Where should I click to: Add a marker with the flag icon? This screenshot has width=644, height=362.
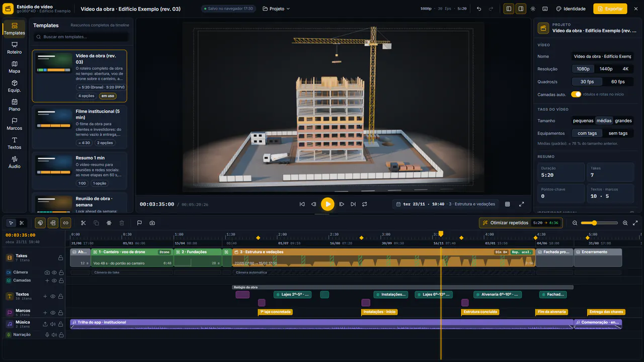click(x=139, y=223)
